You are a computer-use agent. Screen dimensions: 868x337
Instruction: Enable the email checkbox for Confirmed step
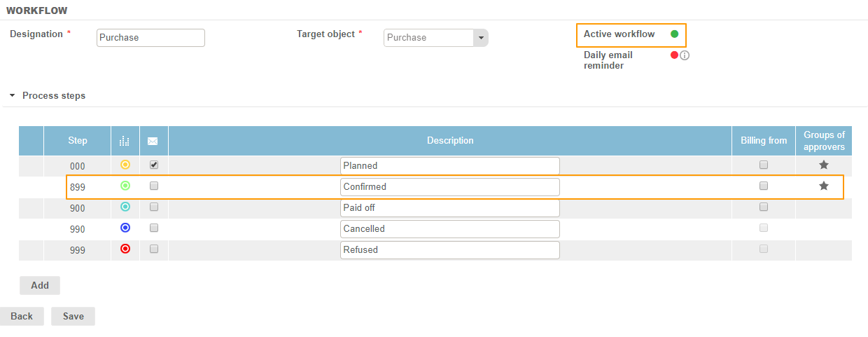pyautogui.click(x=154, y=186)
